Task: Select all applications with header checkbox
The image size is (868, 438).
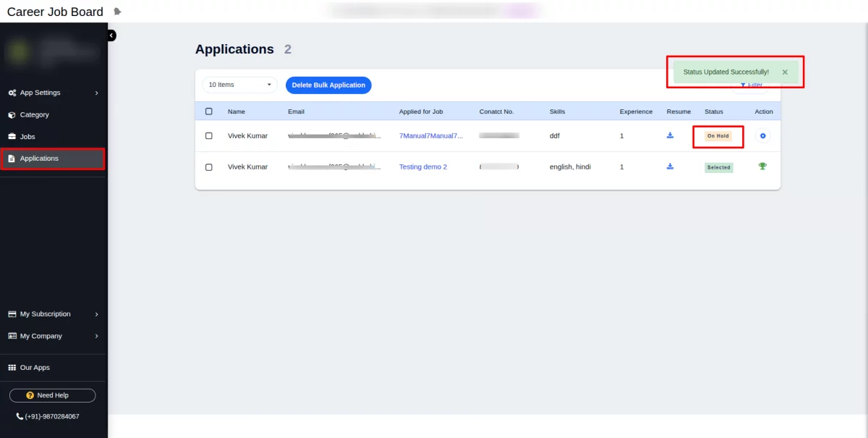Action: pos(209,111)
